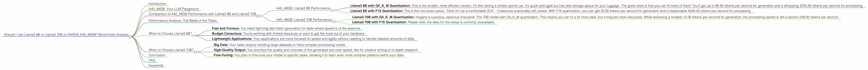868x70 pixels.
Task: Select the 'Introduction' node
Action: click(157, 4)
